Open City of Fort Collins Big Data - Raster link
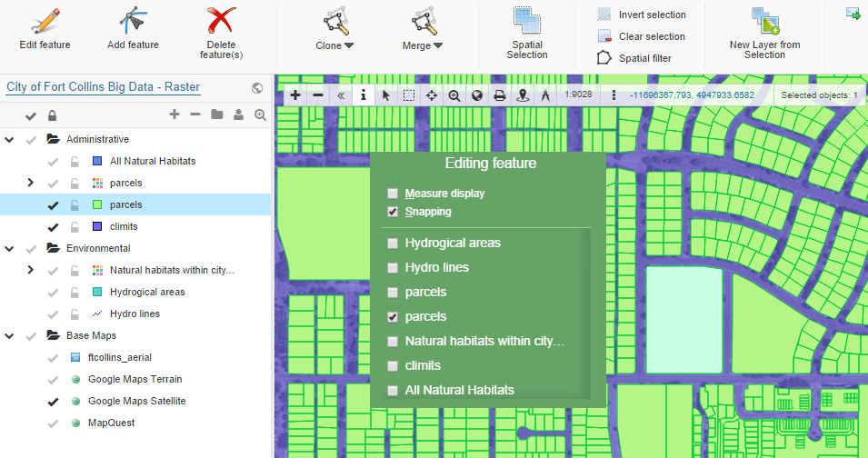The image size is (868, 458). [x=103, y=87]
